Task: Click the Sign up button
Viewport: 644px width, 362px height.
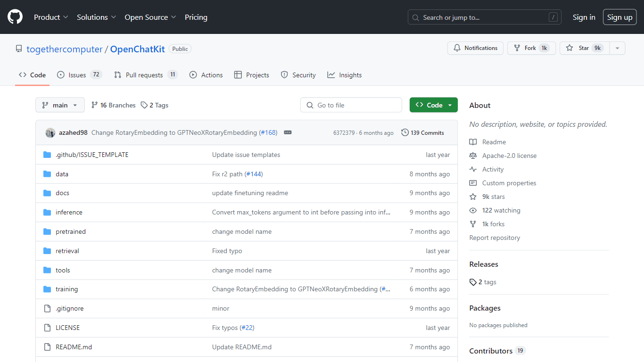Action: [619, 17]
